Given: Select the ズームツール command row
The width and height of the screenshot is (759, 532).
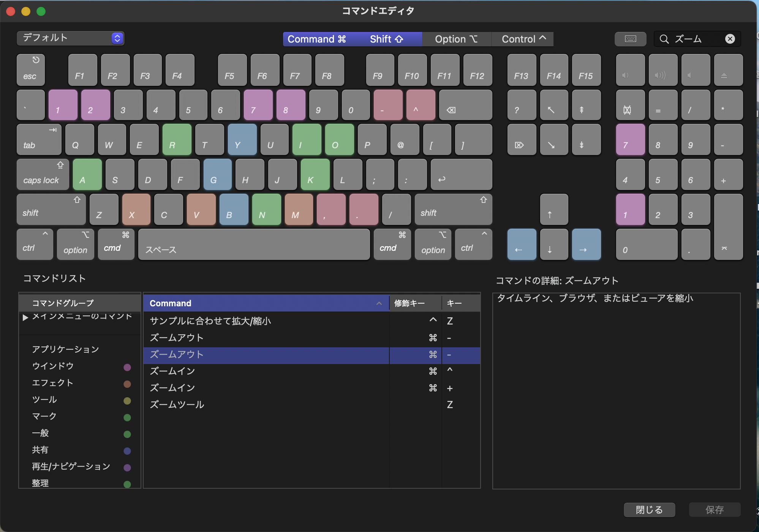Looking at the screenshot, I should click(177, 405).
